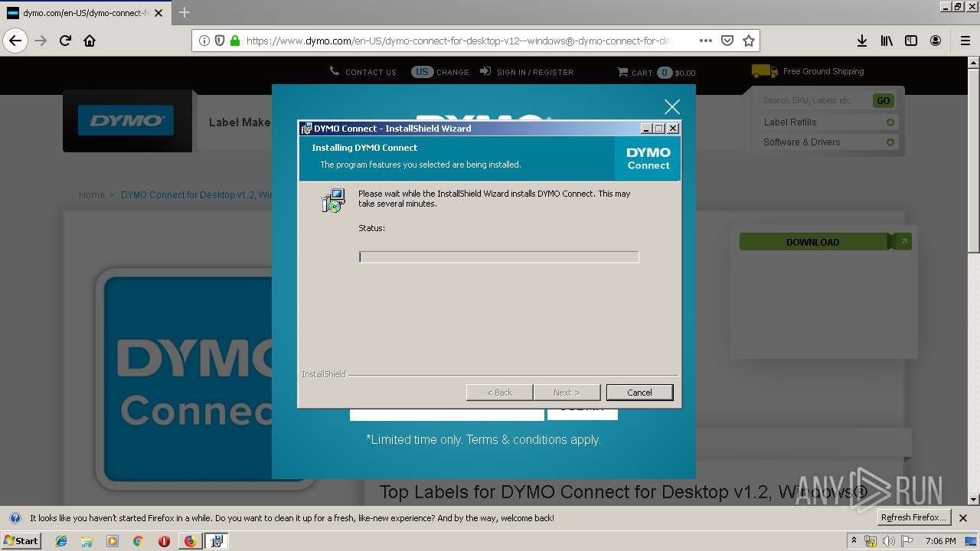Open Action Center flag icon
This screenshot has width=980, height=551.
(907, 541)
